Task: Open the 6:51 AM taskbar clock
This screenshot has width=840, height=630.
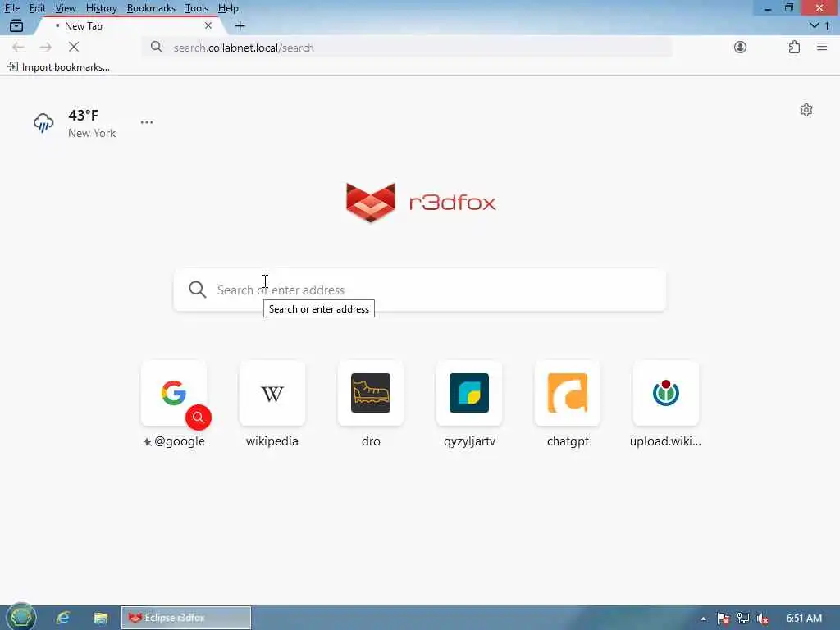Action: [804, 619]
